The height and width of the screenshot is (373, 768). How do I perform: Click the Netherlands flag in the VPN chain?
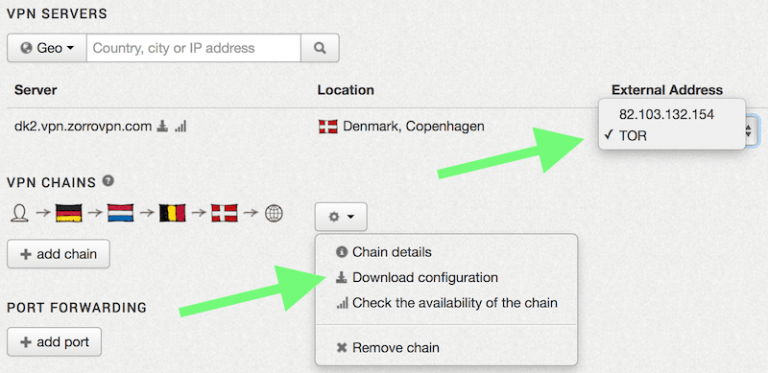point(120,213)
